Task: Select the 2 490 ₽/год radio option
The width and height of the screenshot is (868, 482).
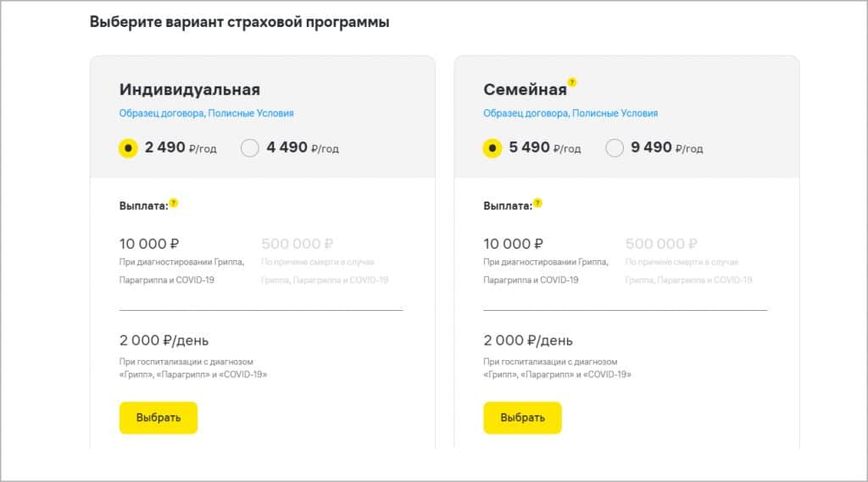Action: pyautogui.click(x=128, y=148)
